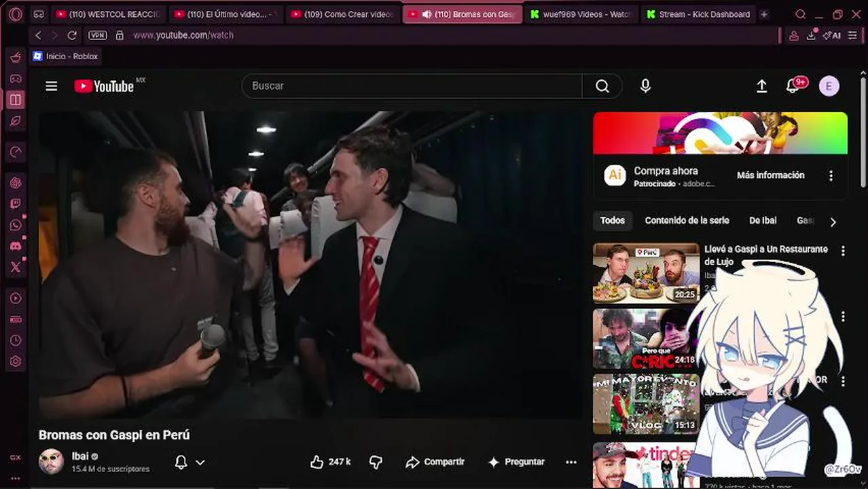Mute the Bromas con Gaspi tab audio icon
The height and width of the screenshot is (489, 868).
(427, 14)
